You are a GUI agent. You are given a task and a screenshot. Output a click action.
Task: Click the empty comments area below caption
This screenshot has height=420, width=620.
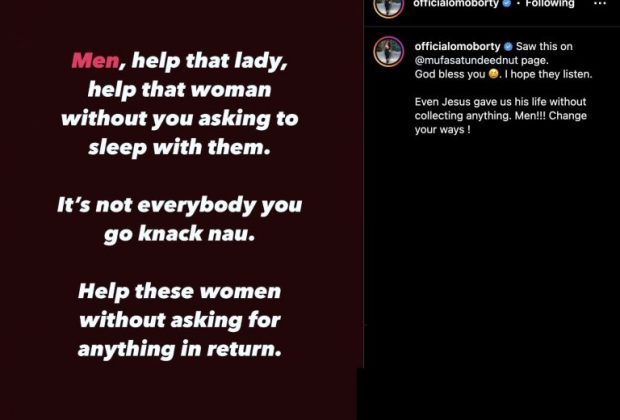(x=492, y=253)
